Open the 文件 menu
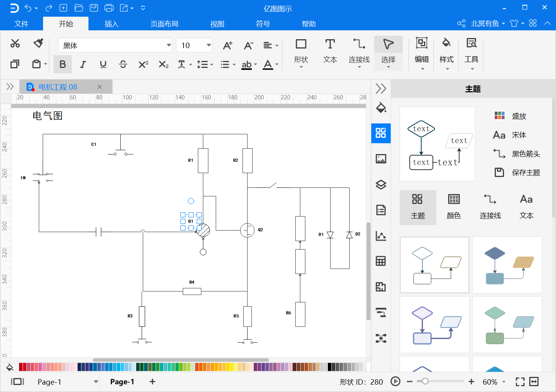This screenshot has width=556, height=392. [21, 24]
